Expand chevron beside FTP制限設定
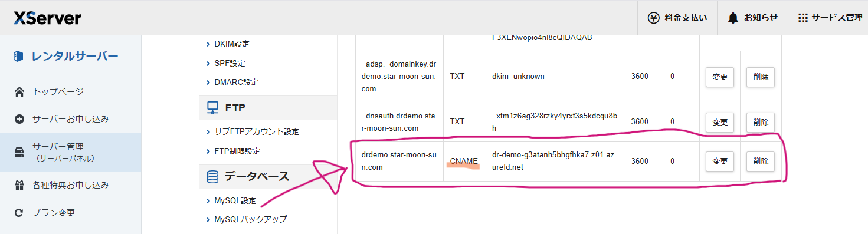The image size is (868, 234). [x=208, y=151]
